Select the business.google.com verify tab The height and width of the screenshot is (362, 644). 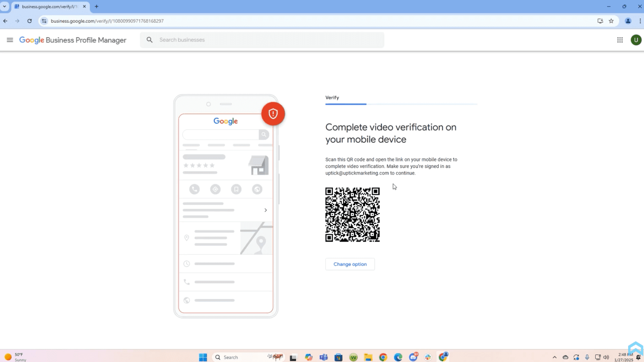[x=50, y=7]
